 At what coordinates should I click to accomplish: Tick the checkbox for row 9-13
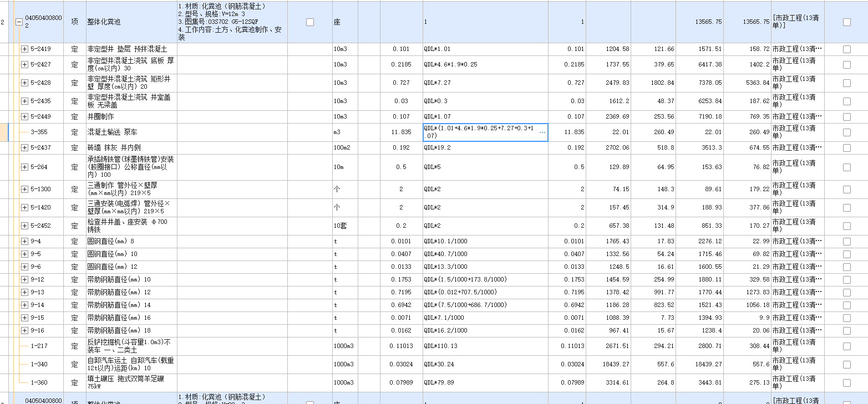coord(846,293)
